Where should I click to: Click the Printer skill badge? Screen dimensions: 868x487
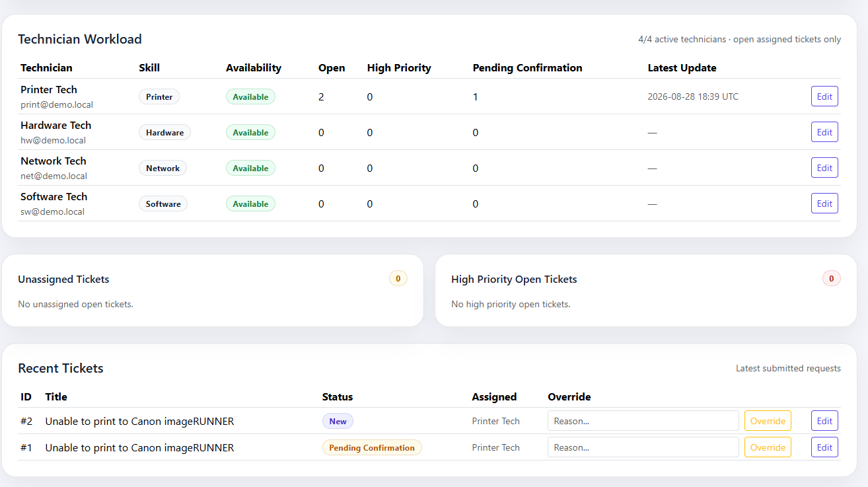coord(159,96)
